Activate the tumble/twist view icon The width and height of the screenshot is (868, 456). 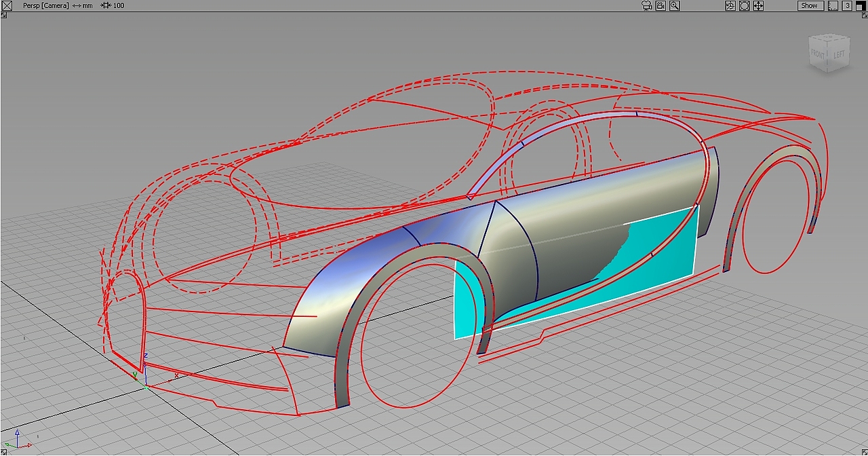click(x=730, y=5)
